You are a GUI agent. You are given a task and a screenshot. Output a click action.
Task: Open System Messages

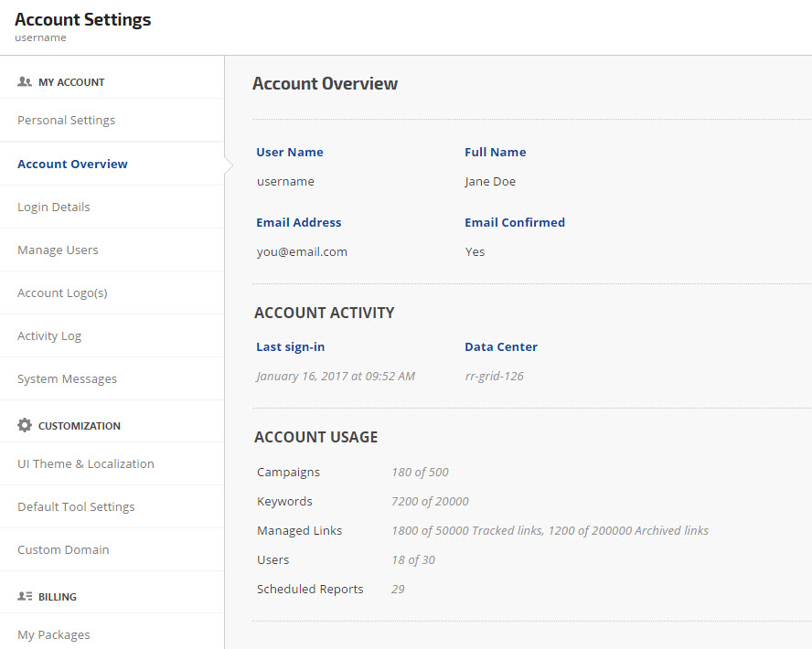point(67,378)
